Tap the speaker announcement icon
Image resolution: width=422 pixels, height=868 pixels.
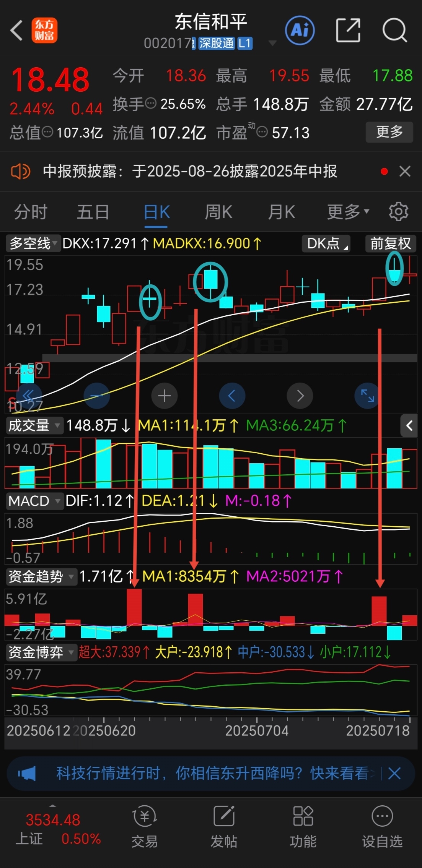tap(20, 171)
